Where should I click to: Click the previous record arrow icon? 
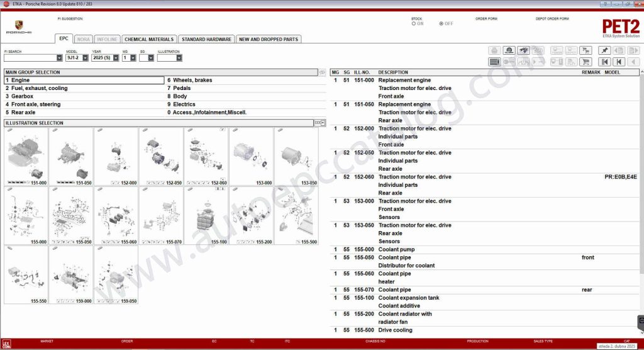[x=619, y=62]
